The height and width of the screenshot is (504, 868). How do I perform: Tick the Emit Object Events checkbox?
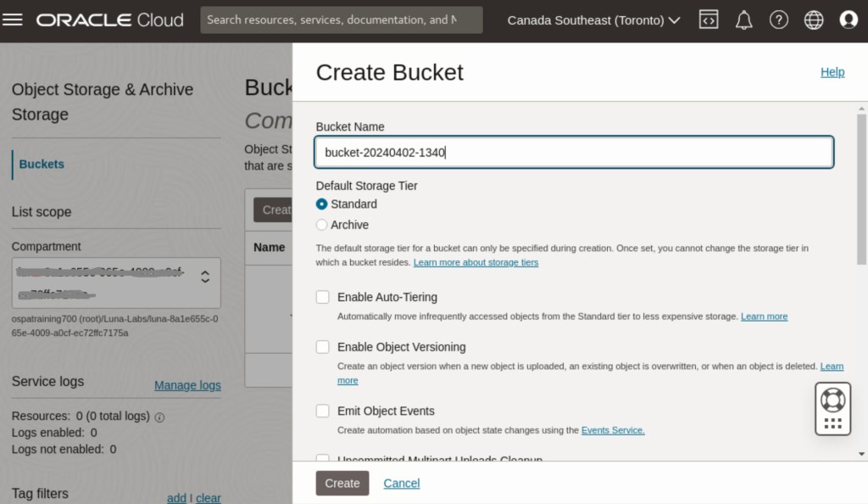(x=323, y=411)
